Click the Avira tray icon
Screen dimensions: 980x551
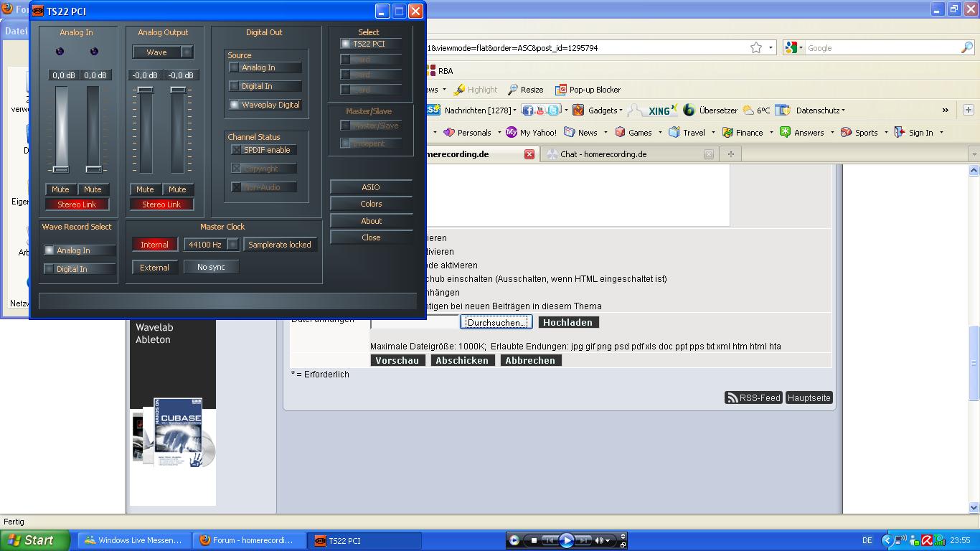[x=927, y=540]
